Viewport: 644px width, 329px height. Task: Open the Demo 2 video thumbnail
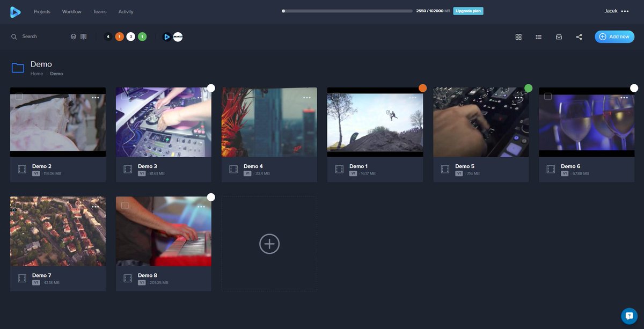(58, 122)
